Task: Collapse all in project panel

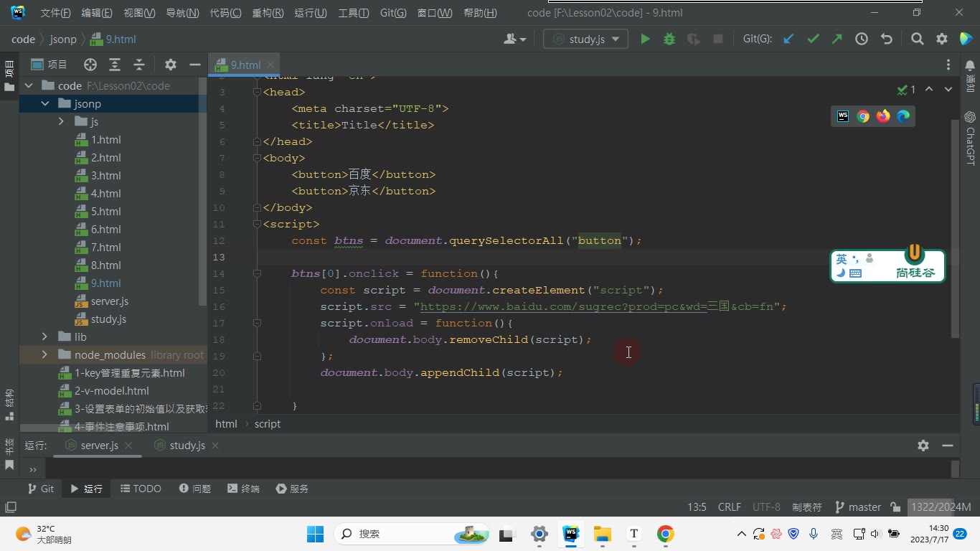Action: coord(139,65)
